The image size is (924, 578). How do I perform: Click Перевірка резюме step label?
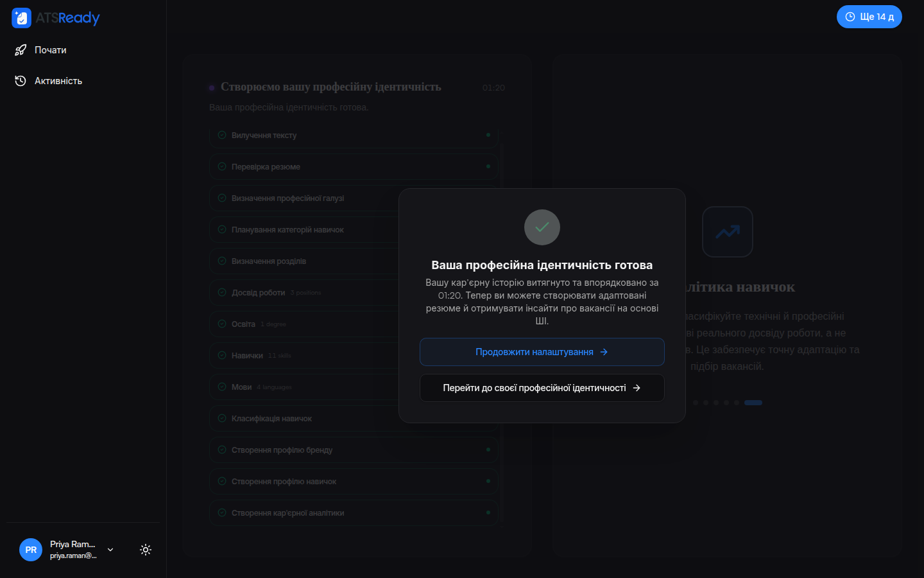point(266,167)
